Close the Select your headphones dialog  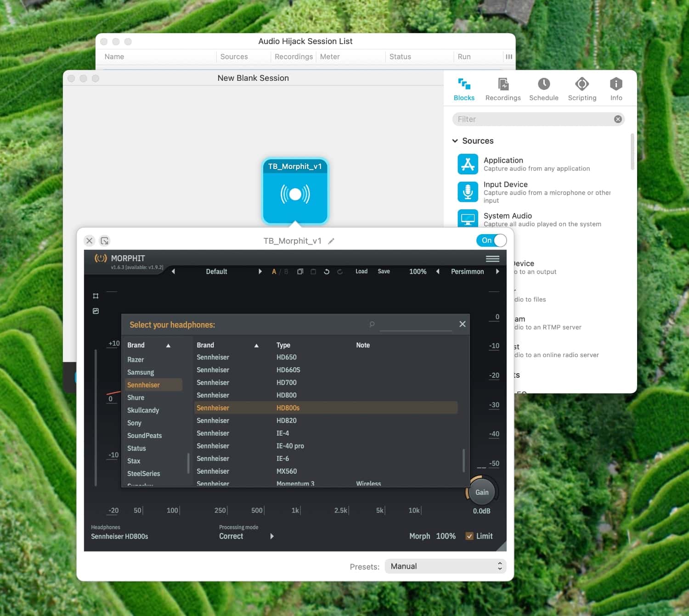(463, 324)
